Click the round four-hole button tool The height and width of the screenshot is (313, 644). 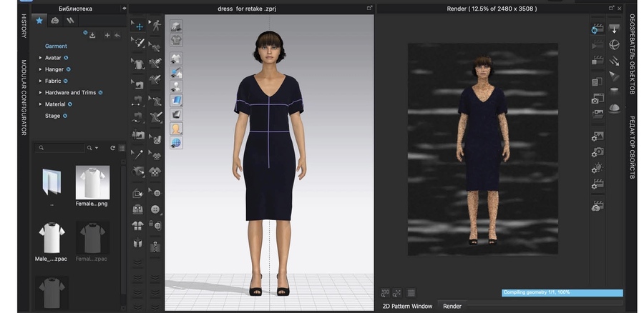click(x=155, y=209)
